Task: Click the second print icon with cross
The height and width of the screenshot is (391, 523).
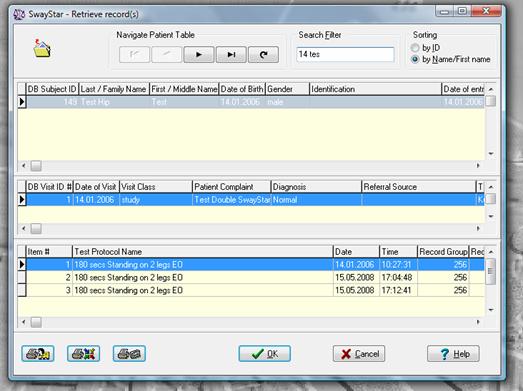Action: pyautogui.click(x=83, y=354)
